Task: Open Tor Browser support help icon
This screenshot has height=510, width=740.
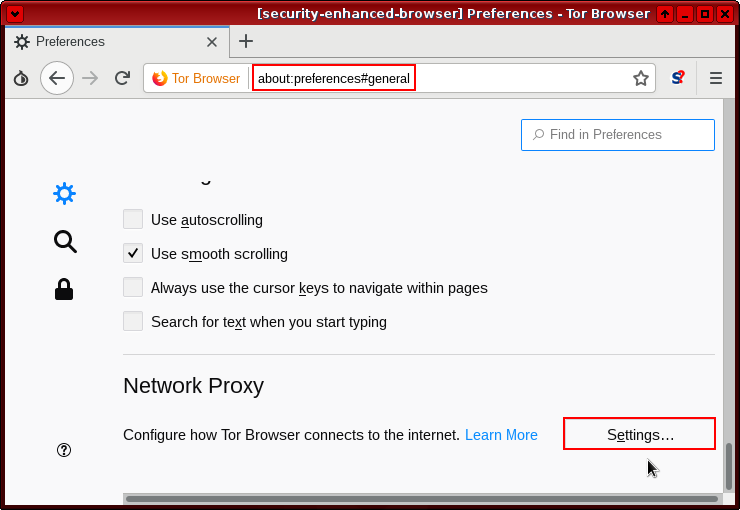Action: tap(64, 450)
